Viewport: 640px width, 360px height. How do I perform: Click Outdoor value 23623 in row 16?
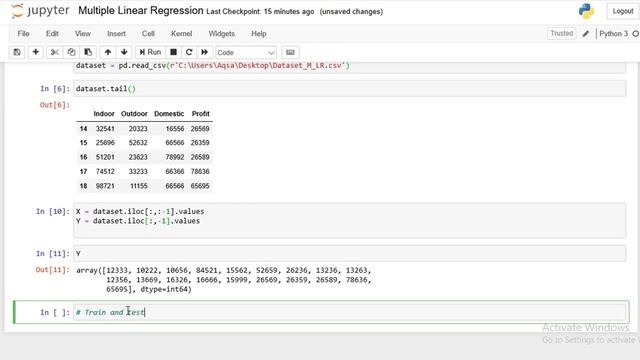pyautogui.click(x=138, y=157)
